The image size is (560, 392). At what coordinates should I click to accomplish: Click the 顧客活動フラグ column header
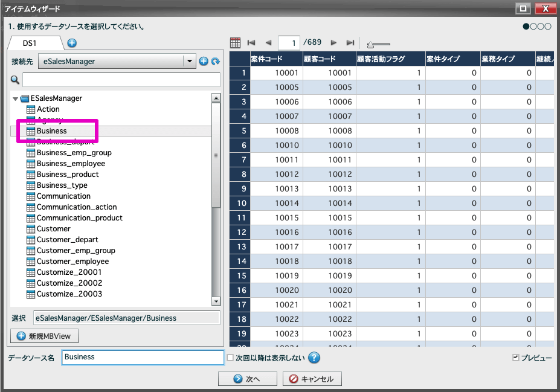pyautogui.click(x=391, y=59)
